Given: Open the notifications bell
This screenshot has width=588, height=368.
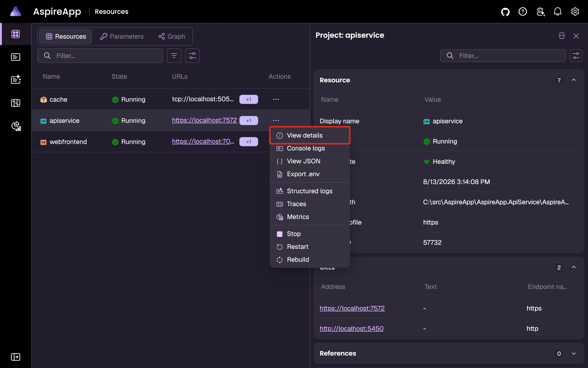Looking at the screenshot, I should (558, 11).
